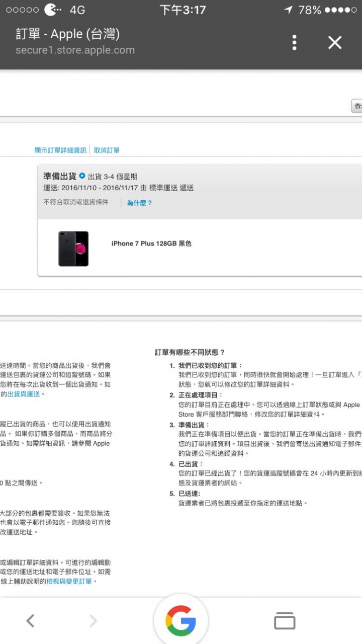362x644 pixels.
Task: Tap the secure1.store.apple.com address text
Action: click(x=75, y=50)
